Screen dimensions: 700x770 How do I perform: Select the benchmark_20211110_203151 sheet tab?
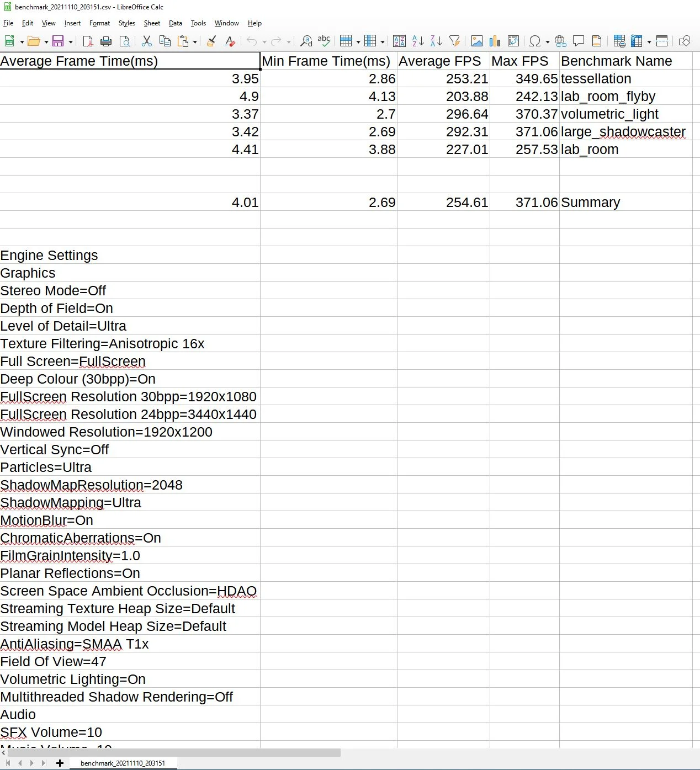tap(123, 763)
